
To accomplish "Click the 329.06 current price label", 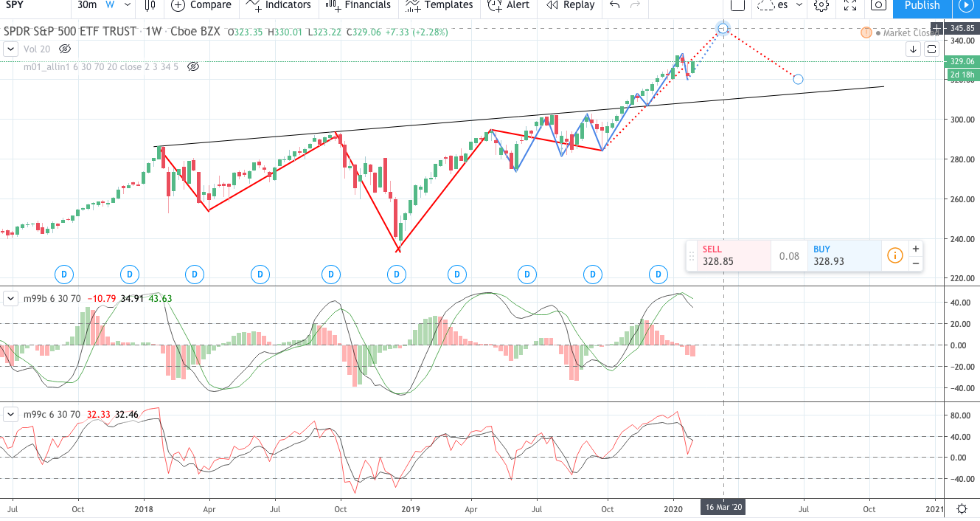I will (x=962, y=62).
